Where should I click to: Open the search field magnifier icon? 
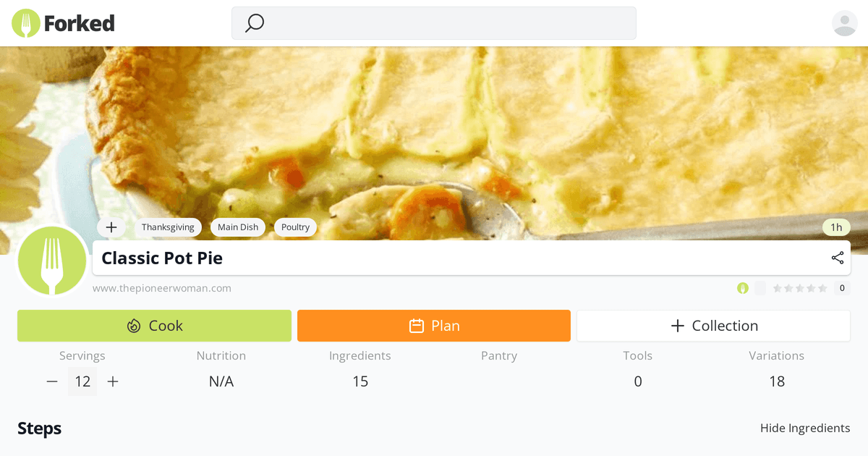click(253, 23)
